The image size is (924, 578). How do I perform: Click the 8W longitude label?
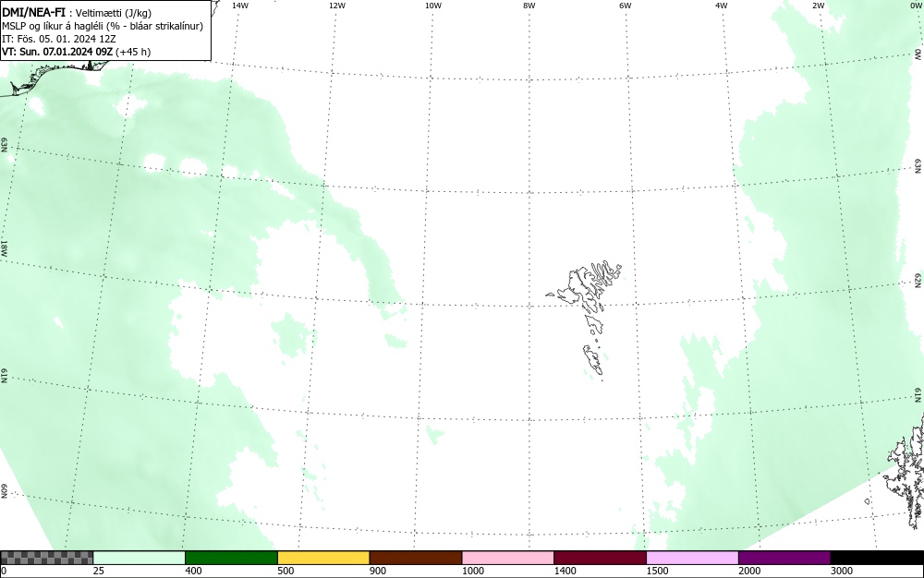[x=529, y=6]
